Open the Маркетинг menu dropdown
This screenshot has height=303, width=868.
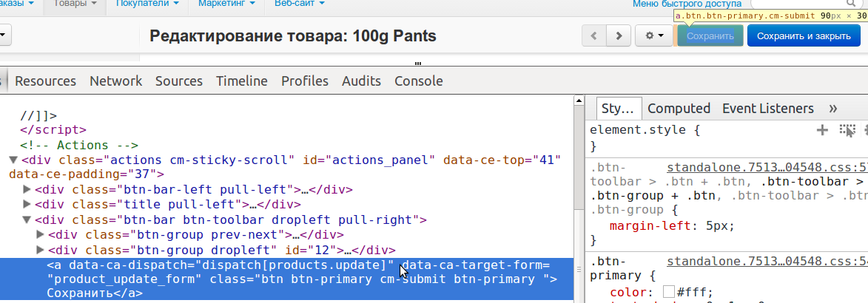click(x=226, y=4)
